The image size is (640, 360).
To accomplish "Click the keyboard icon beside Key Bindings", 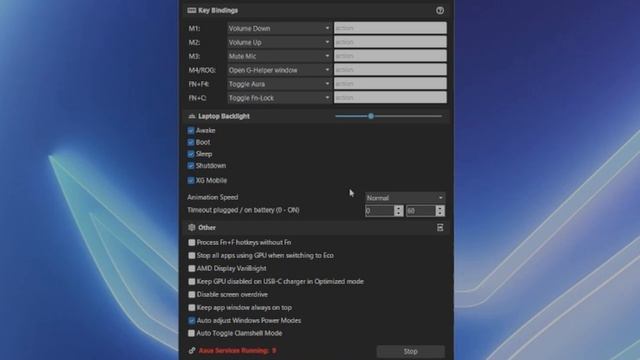I will point(191,11).
